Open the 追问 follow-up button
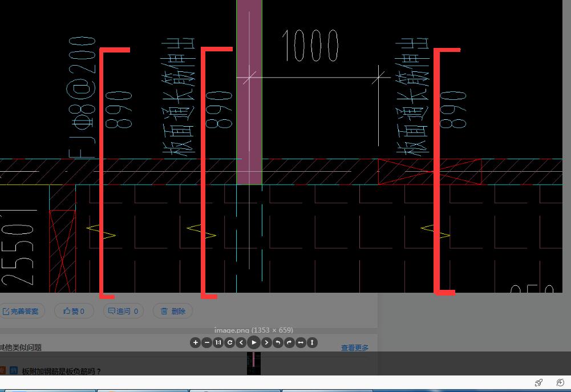The image size is (571, 392). 123,311
